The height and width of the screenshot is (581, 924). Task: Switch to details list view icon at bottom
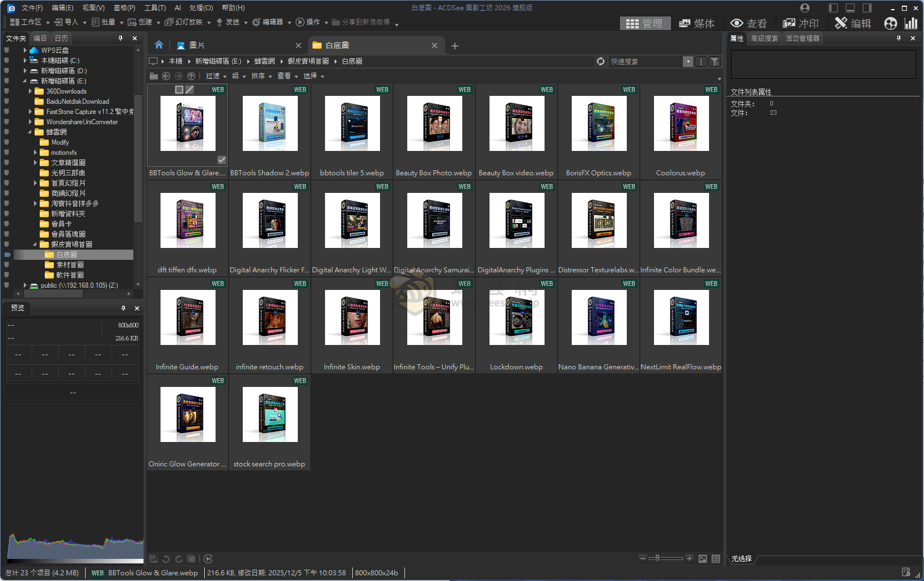click(716, 559)
